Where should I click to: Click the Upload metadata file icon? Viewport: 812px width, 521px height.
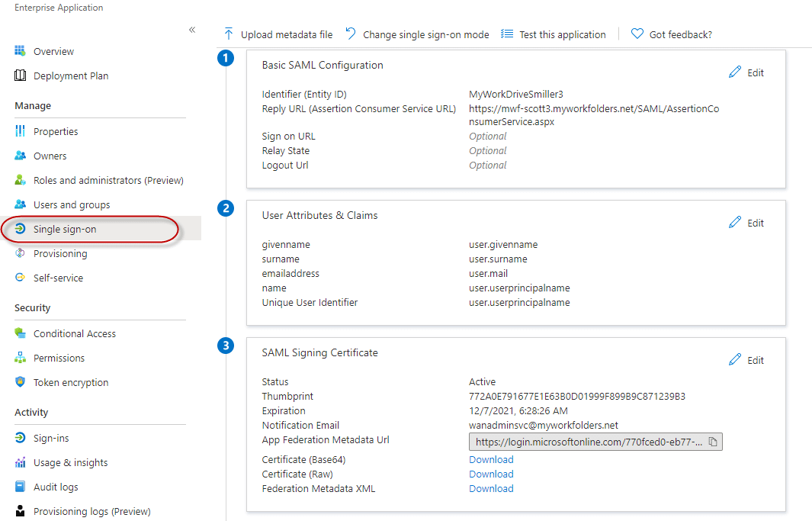click(228, 34)
